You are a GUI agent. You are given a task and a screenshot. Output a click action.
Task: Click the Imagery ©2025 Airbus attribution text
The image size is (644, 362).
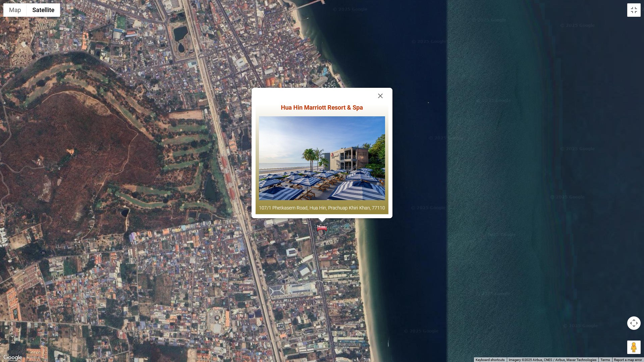pos(552,360)
